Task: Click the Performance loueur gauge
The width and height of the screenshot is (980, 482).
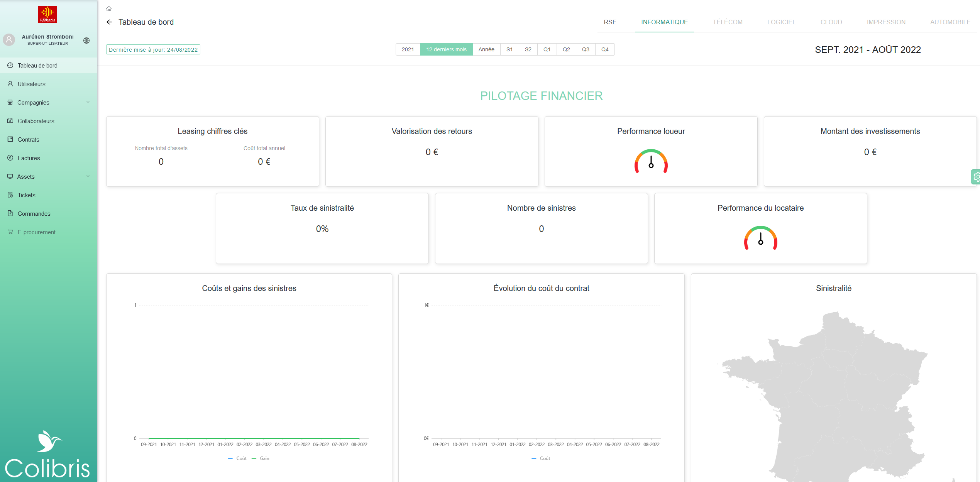Action: (x=651, y=161)
